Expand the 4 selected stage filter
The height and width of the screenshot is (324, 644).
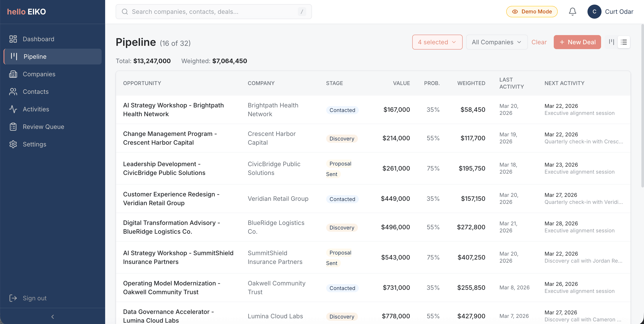(437, 42)
